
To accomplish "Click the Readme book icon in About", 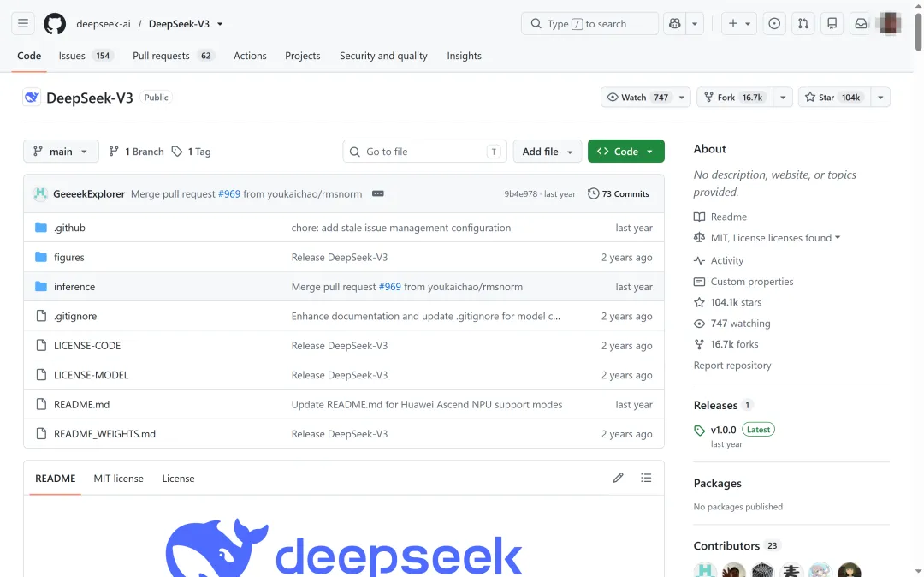I will pyautogui.click(x=699, y=217).
